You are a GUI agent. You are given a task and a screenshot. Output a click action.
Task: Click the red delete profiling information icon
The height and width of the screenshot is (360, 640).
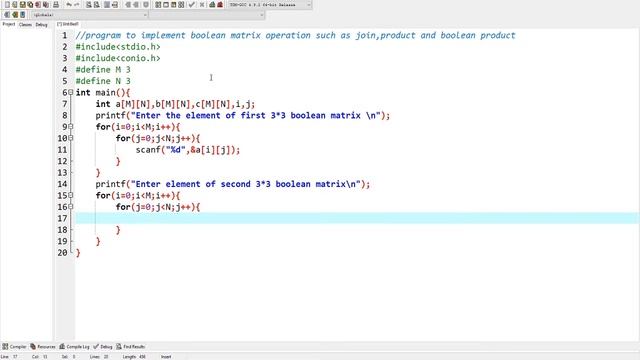tap(220, 4)
